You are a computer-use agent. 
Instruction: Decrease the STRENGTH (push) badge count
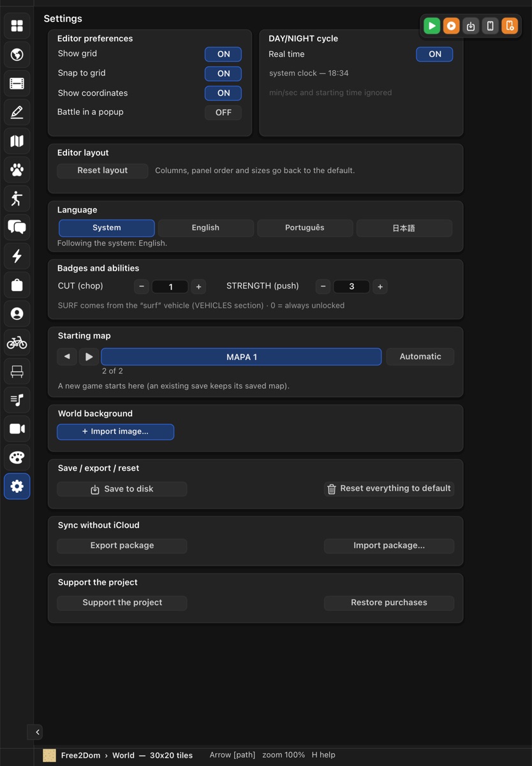(323, 287)
